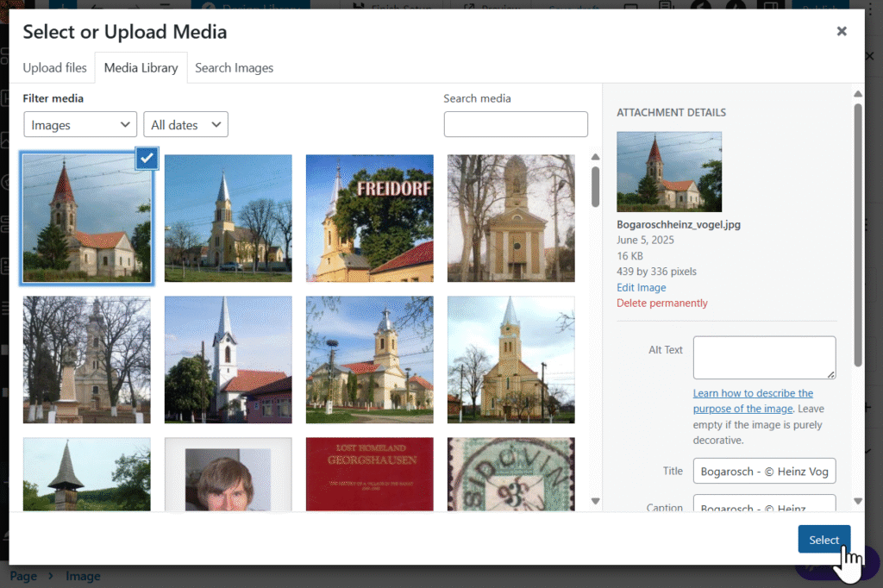Click the June 5, 2025 date text
883x588 pixels.
click(x=645, y=240)
